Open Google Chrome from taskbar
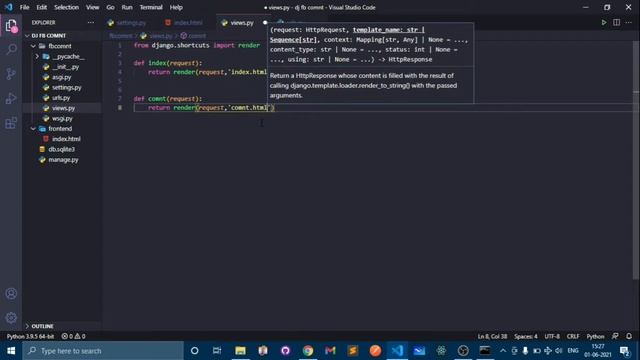 point(308,351)
